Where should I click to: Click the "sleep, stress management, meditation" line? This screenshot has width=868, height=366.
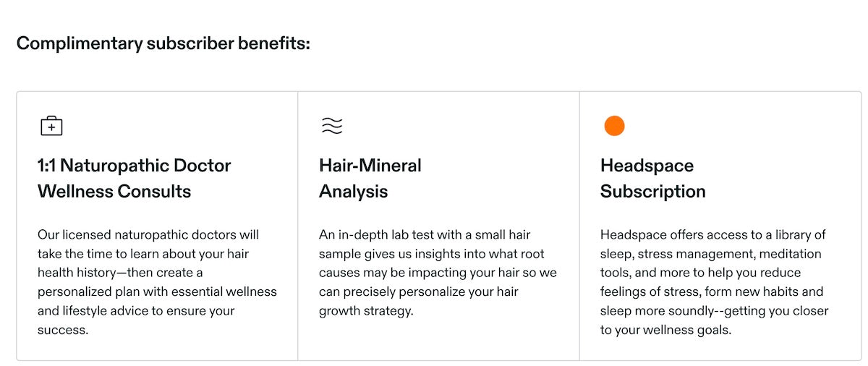710,254
